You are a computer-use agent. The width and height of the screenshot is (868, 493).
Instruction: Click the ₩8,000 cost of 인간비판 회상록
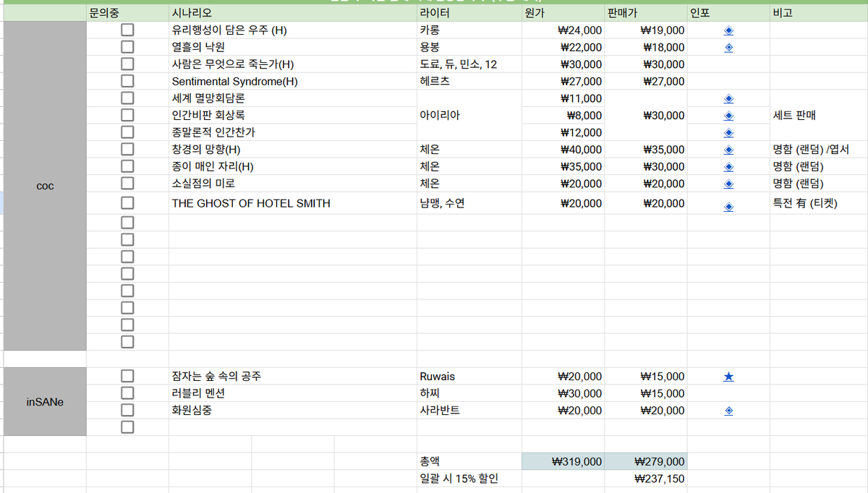coord(563,115)
